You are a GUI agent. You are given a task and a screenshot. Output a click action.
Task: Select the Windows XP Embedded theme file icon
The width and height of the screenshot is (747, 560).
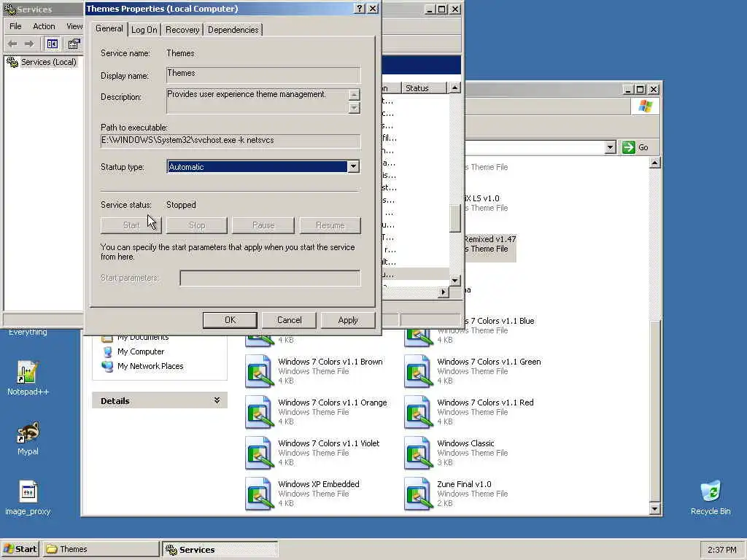pos(259,494)
